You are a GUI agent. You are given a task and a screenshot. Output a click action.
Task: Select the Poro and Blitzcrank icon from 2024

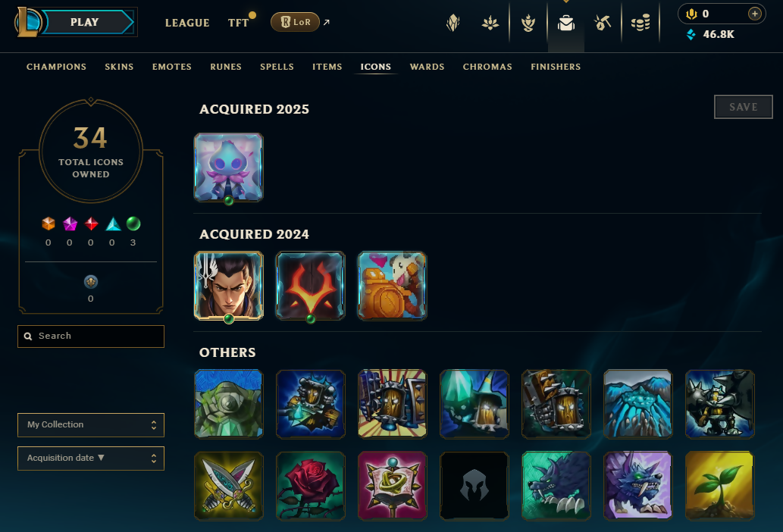tap(392, 286)
